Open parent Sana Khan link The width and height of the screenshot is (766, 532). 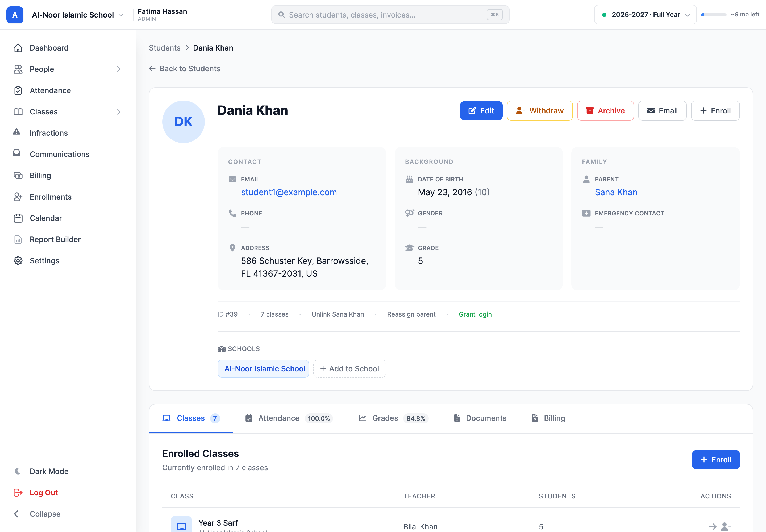click(616, 192)
